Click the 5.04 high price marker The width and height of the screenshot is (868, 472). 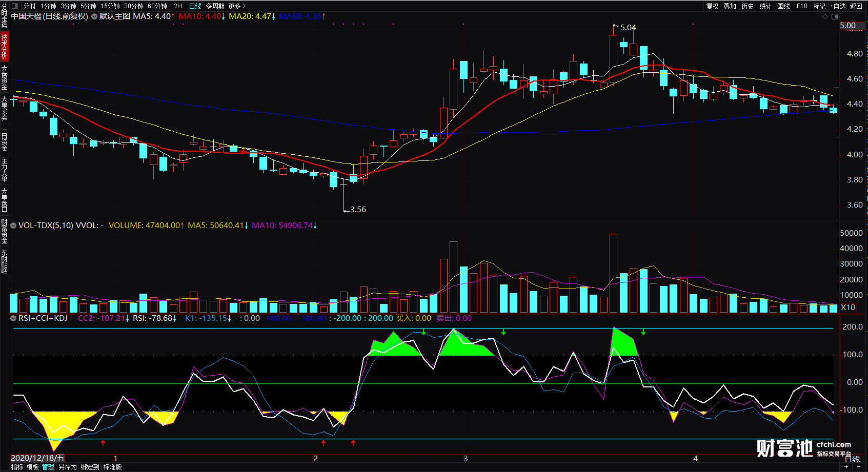tap(628, 28)
